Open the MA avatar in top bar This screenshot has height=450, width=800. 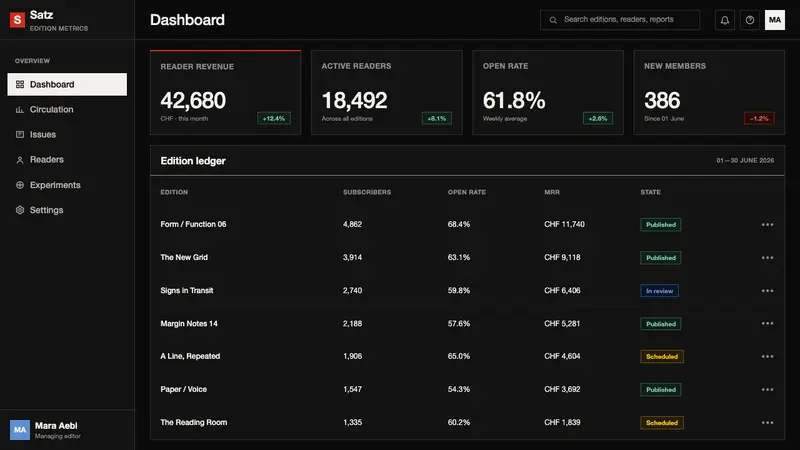(774, 20)
